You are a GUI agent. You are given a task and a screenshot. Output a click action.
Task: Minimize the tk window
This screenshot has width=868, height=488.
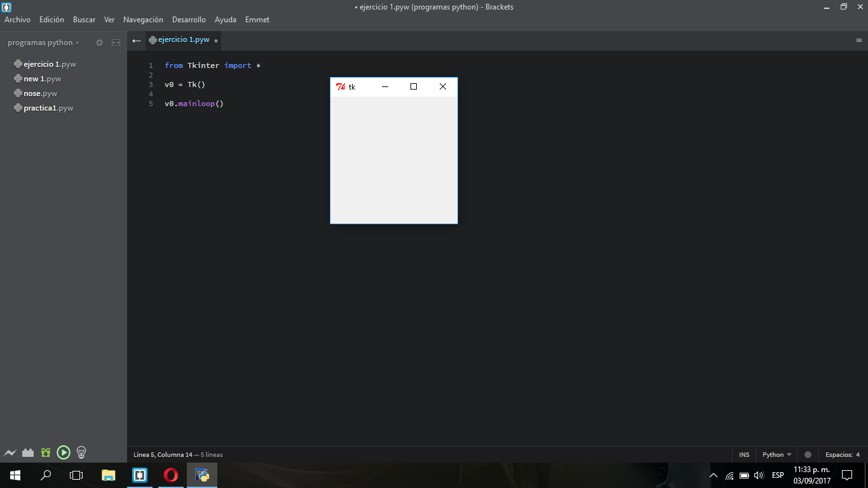click(384, 86)
